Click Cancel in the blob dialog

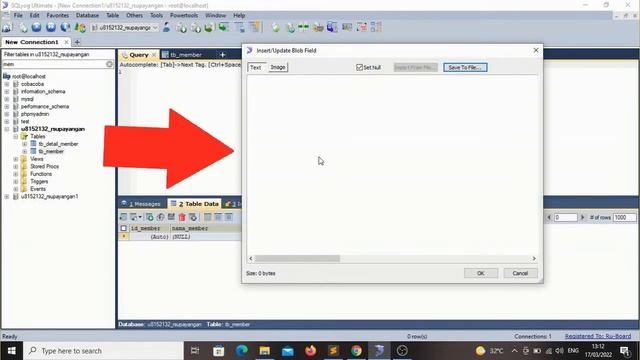(520, 273)
